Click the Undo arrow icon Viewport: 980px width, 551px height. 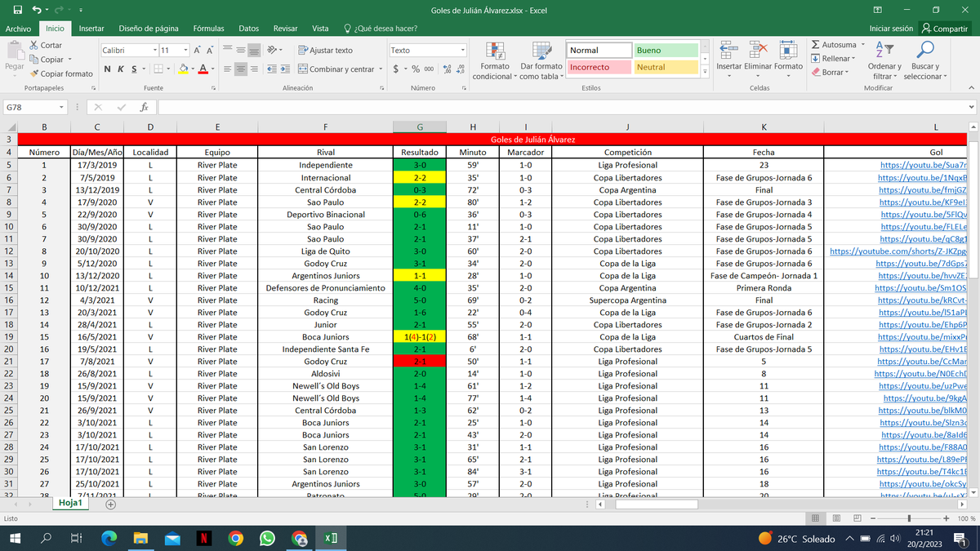pos(37,10)
